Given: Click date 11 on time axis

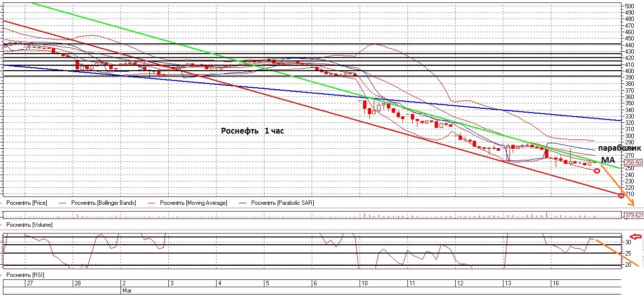Looking at the screenshot, I should coord(412,283).
